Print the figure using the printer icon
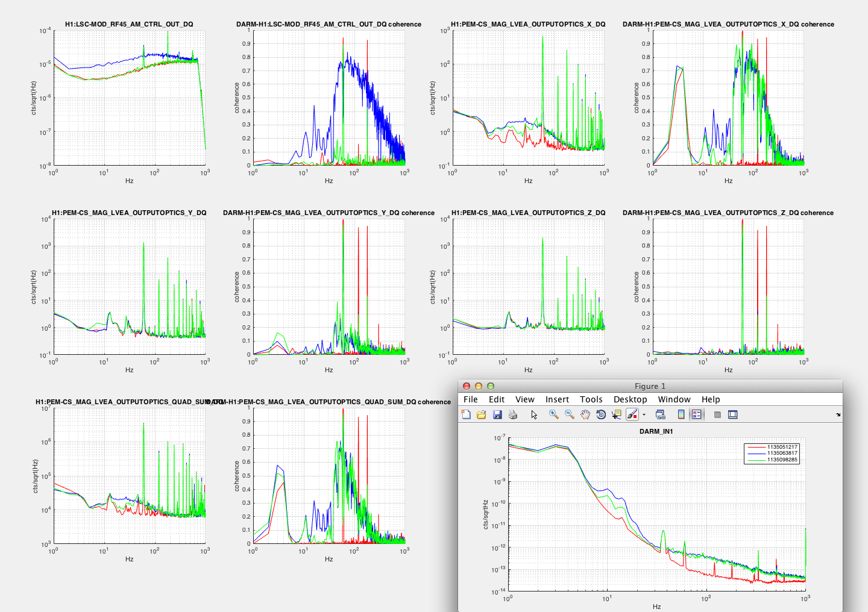 point(513,414)
